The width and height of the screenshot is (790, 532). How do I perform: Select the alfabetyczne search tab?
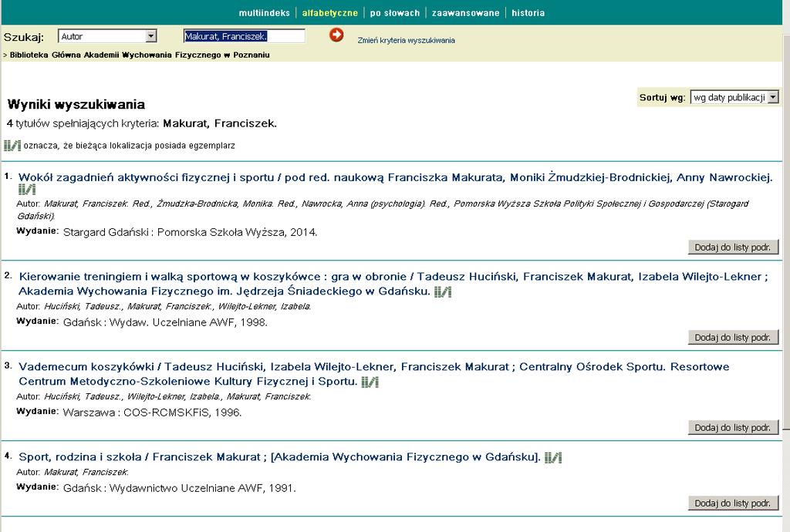tap(329, 13)
